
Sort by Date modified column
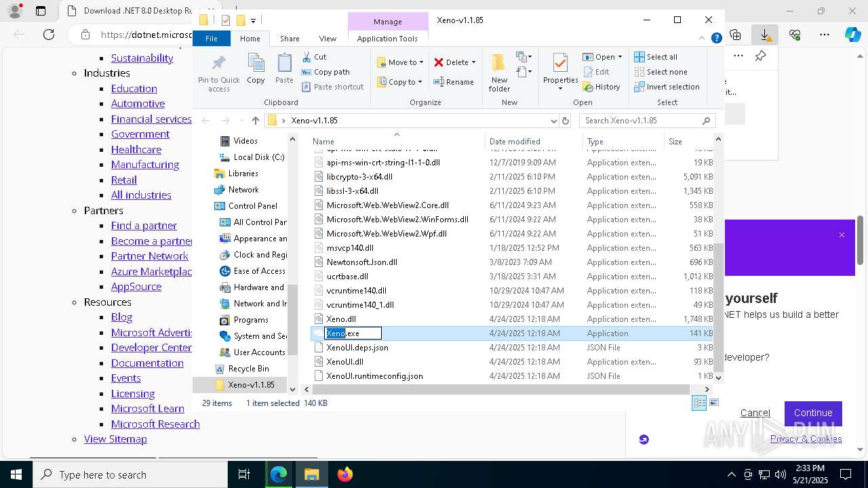click(x=515, y=142)
